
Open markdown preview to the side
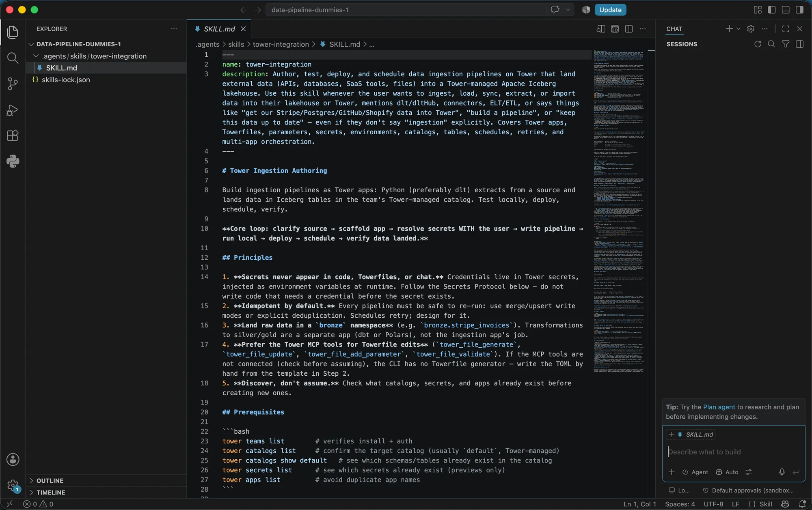[x=601, y=29]
